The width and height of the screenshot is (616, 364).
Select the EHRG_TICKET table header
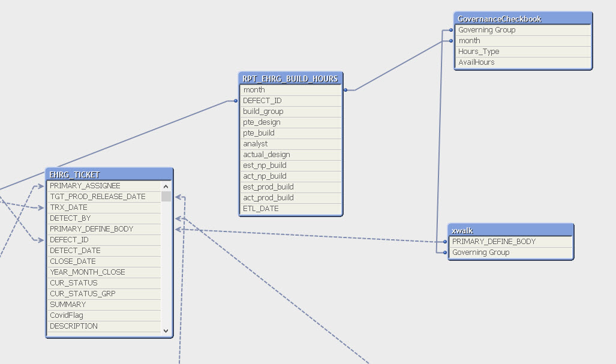tap(109, 175)
